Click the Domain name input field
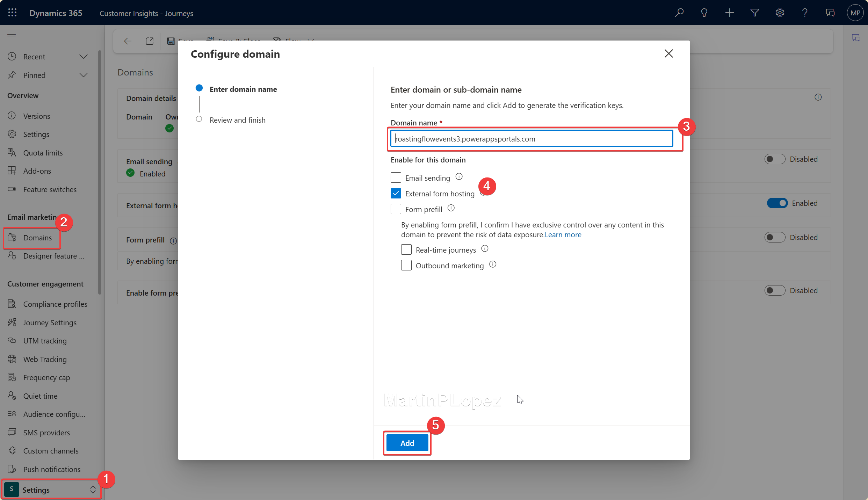The image size is (868, 500). 531,139
